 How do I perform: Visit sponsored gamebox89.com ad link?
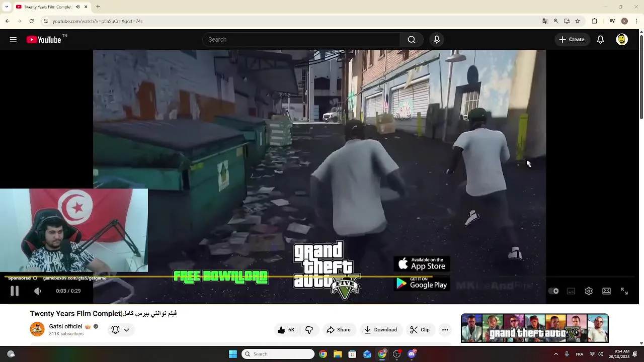(74, 278)
